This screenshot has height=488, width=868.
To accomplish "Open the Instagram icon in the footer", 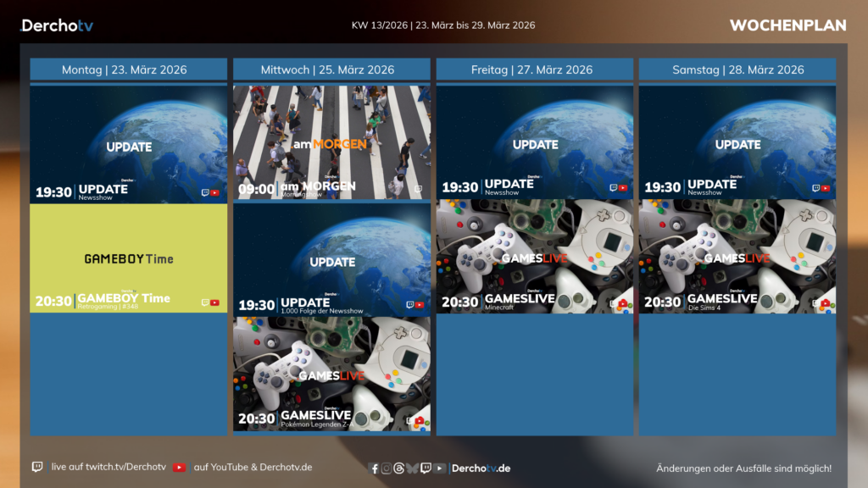I will pyautogui.click(x=387, y=469).
